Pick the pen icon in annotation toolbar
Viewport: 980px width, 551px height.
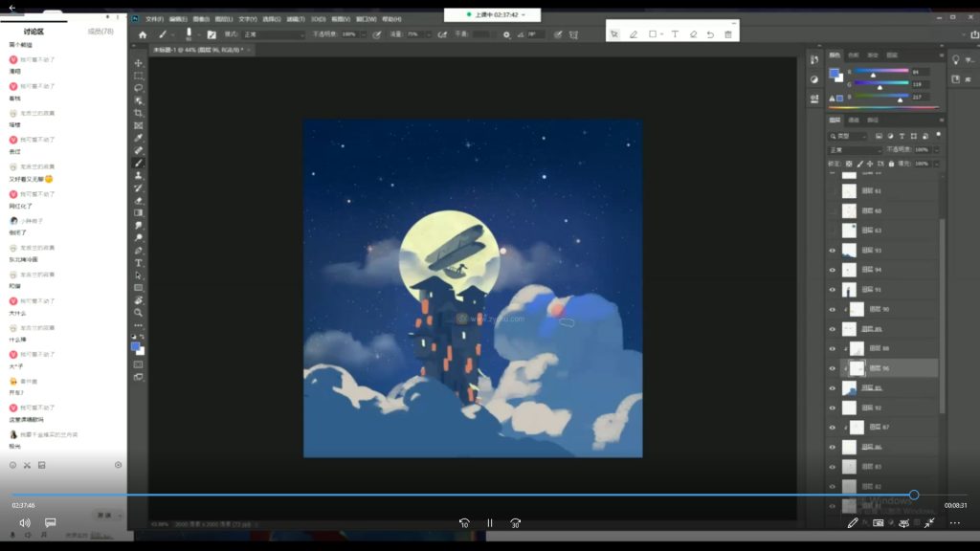633,34
